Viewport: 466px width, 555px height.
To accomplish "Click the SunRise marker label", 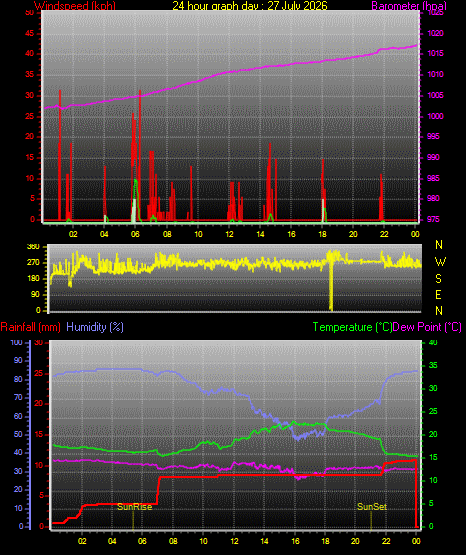I will click(x=134, y=507).
